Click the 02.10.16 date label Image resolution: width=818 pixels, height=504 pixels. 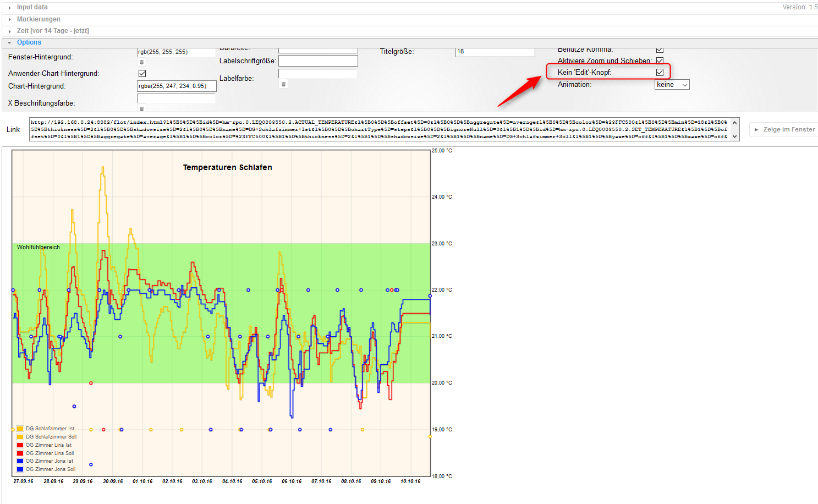pyautogui.click(x=172, y=481)
